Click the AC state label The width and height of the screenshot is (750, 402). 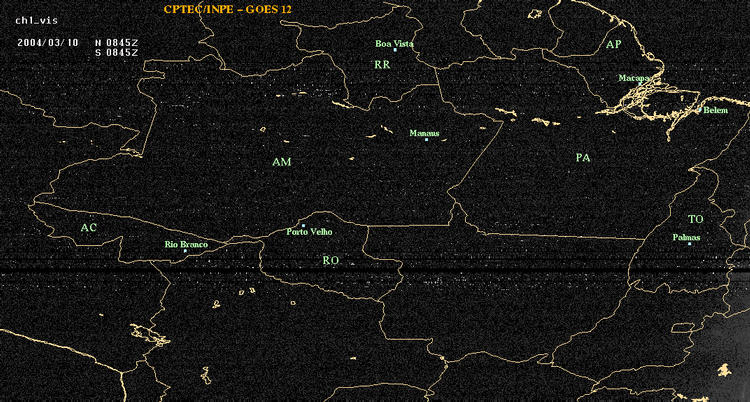(88, 228)
